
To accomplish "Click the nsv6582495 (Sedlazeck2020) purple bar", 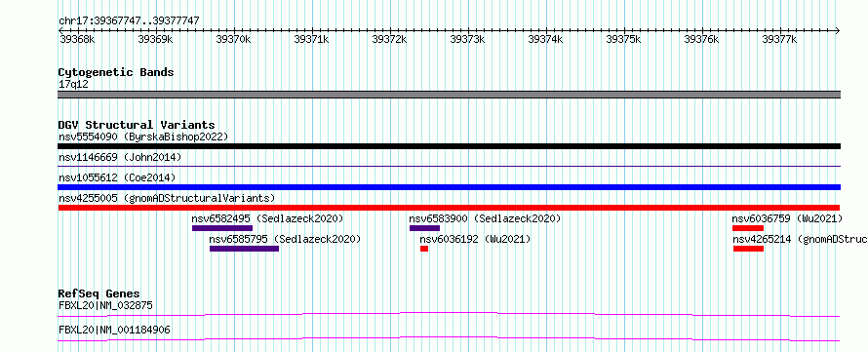I will [x=222, y=228].
